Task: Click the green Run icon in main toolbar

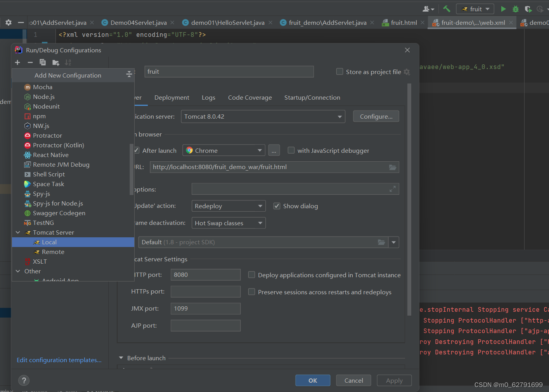Action: click(x=503, y=9)
